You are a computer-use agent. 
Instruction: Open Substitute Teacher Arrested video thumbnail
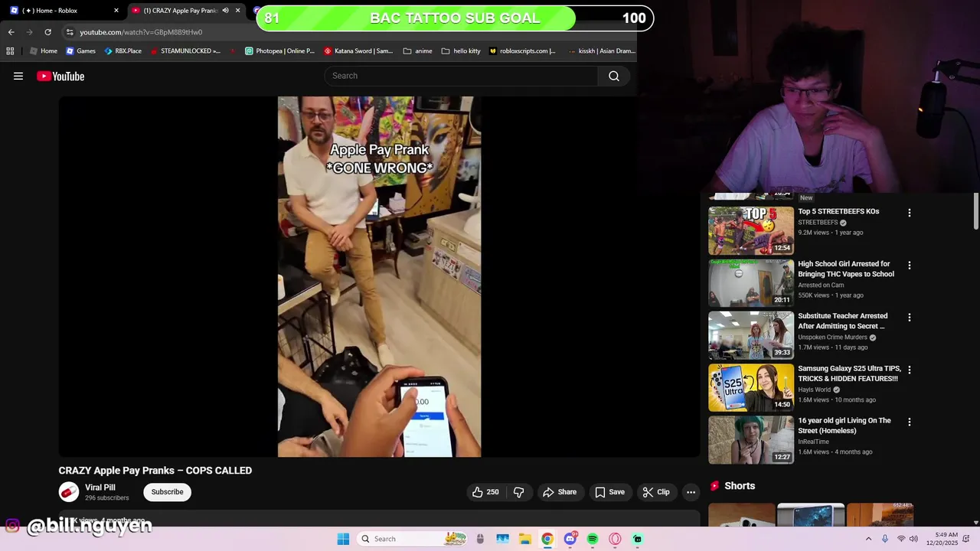(751, 335)
